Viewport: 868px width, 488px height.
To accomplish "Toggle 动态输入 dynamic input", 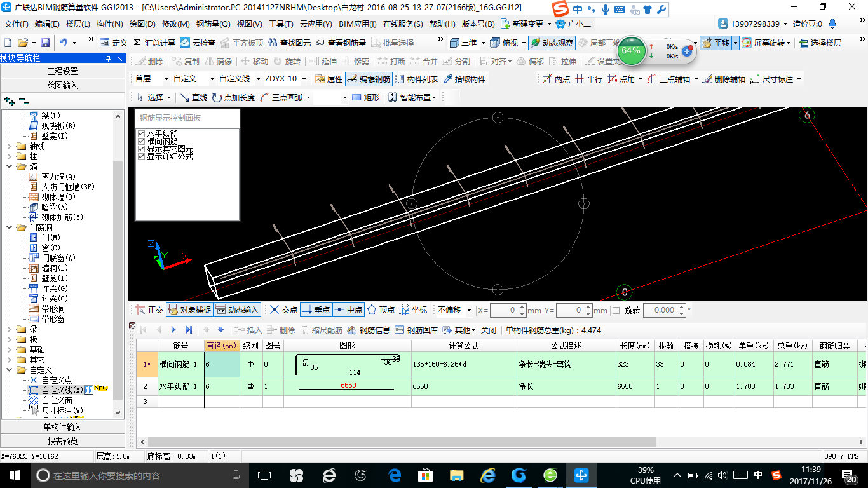I will [x=237, y=310].
